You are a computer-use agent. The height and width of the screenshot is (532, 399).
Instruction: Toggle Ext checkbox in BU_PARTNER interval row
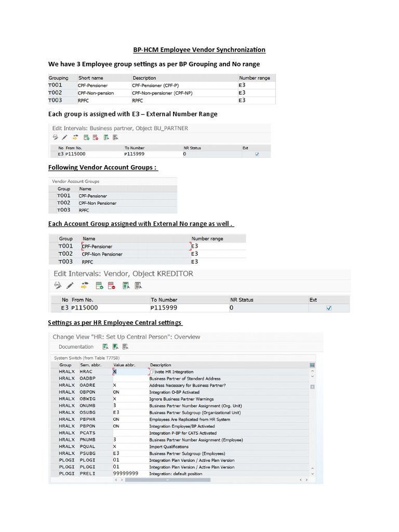pyautogui.click(x=257, y=154)
